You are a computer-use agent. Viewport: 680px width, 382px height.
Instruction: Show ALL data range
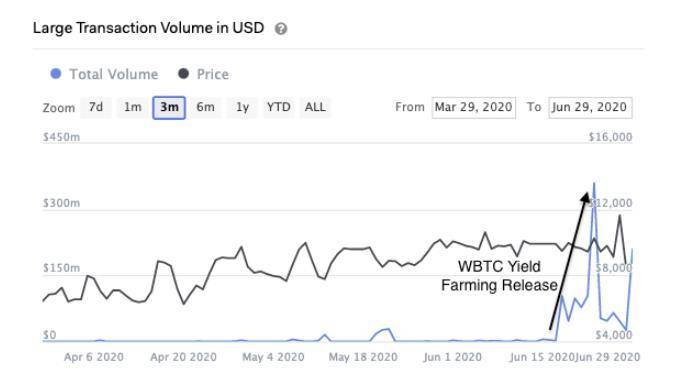pos(315,107)
